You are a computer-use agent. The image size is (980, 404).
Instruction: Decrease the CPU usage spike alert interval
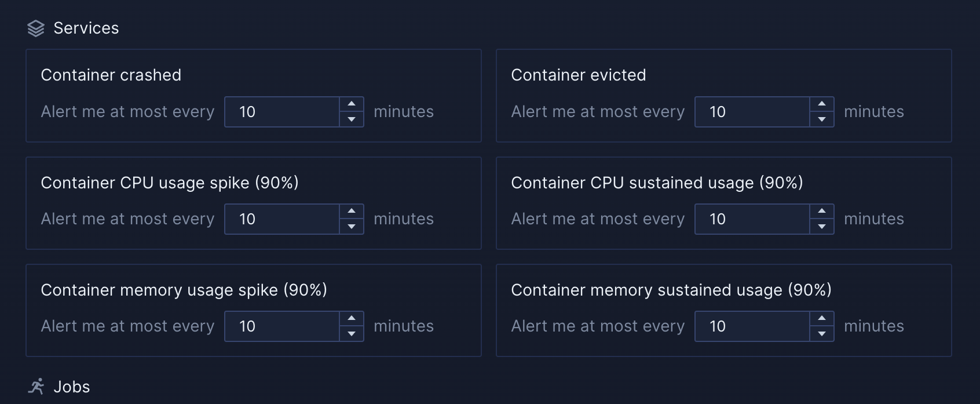[352, 227]
